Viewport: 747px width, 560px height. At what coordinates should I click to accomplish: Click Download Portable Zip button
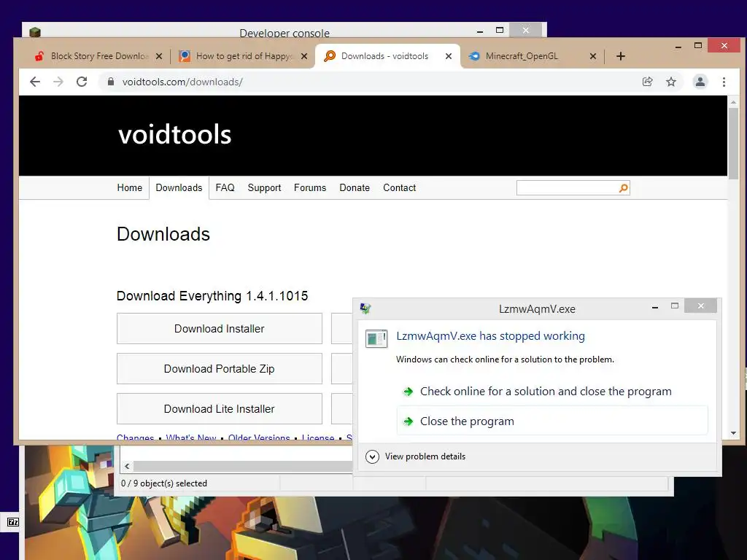click(x=219, y=368)
